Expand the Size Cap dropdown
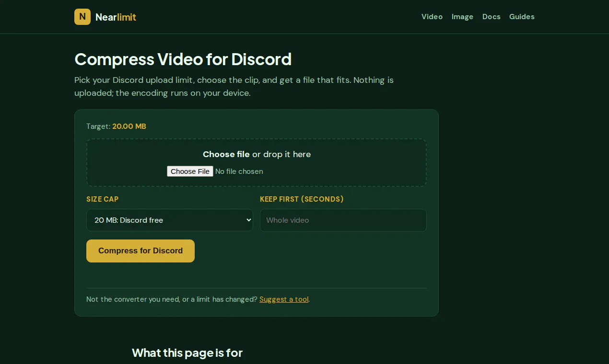The height and width of the screenshot is (364, 609). pyautogui.click(x=170, y=220)
